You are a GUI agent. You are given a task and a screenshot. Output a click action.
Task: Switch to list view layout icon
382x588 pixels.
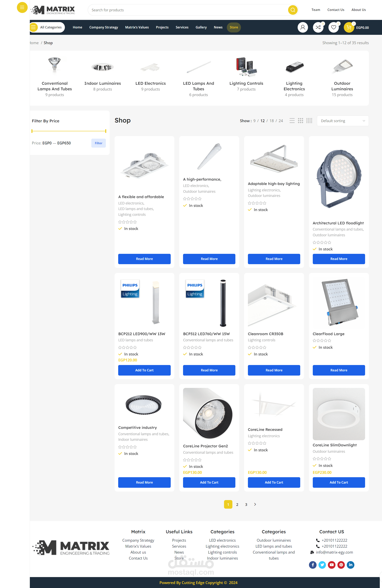(292, 121)
